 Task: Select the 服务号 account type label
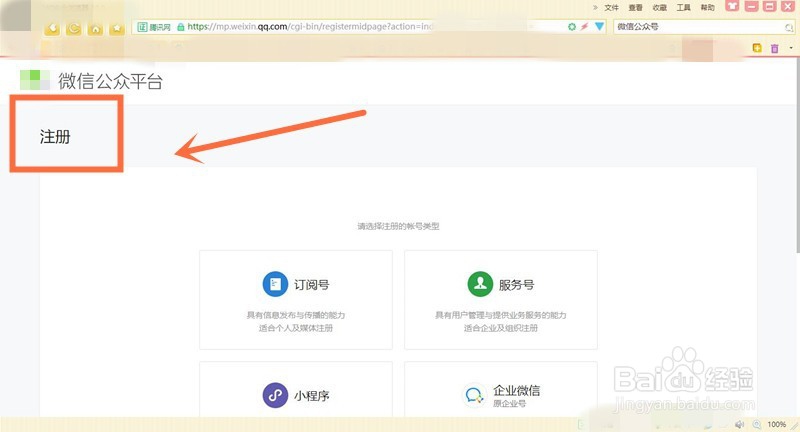[x=516, y=285]
